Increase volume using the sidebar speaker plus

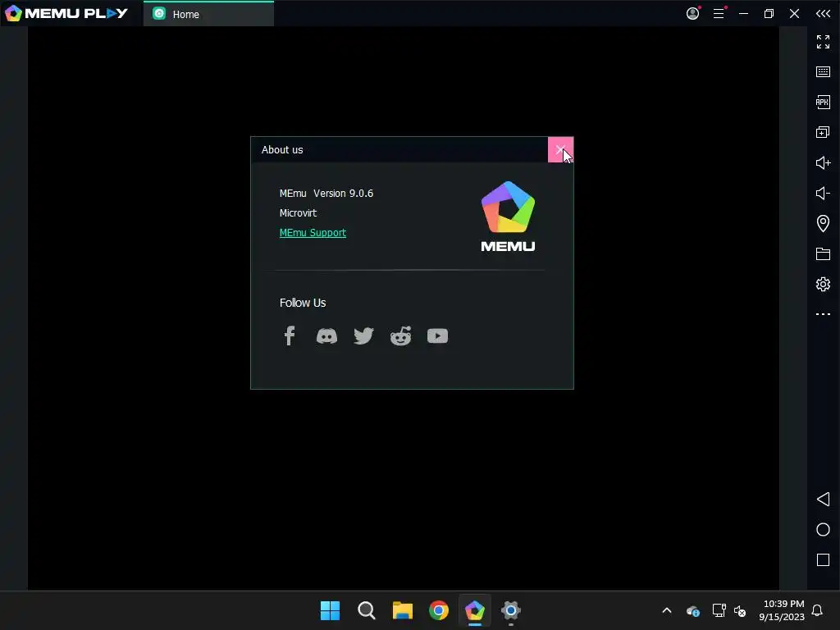823,163
